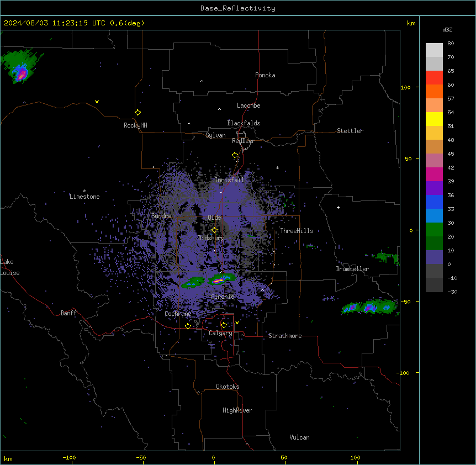This screenshot has height=465, width=476.
Task: Click the HighRiver label
Action: [x=237, y=410]
